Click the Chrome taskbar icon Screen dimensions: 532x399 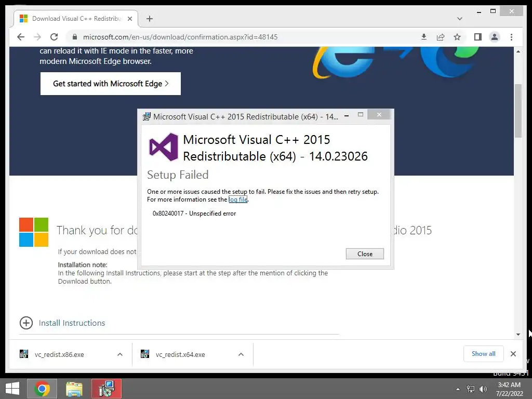coord(42,389)
